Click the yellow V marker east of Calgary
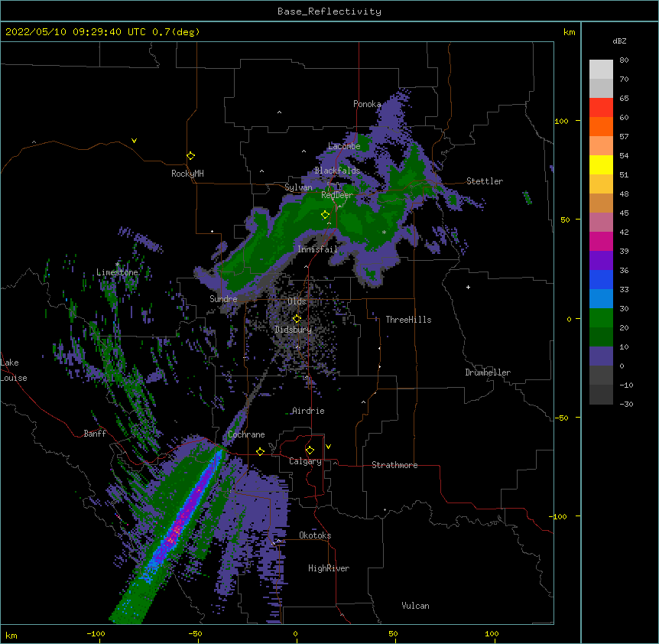This screenshot has height=644, width=659. (x=328, y=447)
